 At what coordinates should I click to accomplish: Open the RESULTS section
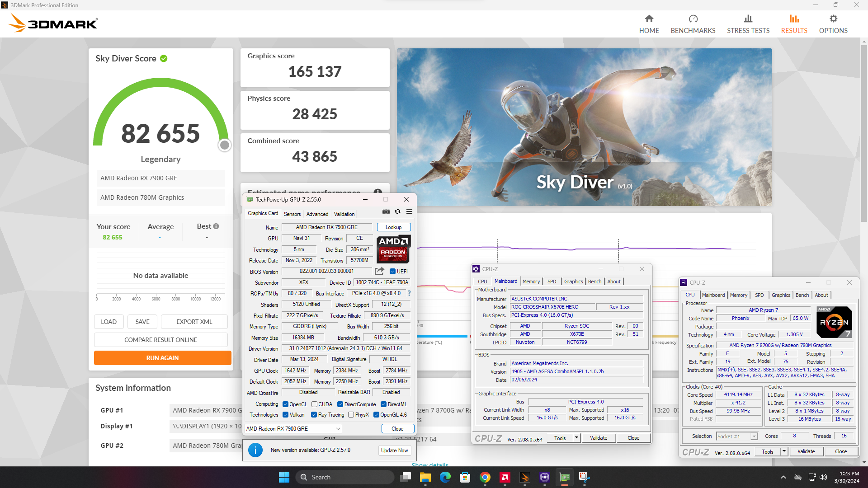tap(794, 24)
